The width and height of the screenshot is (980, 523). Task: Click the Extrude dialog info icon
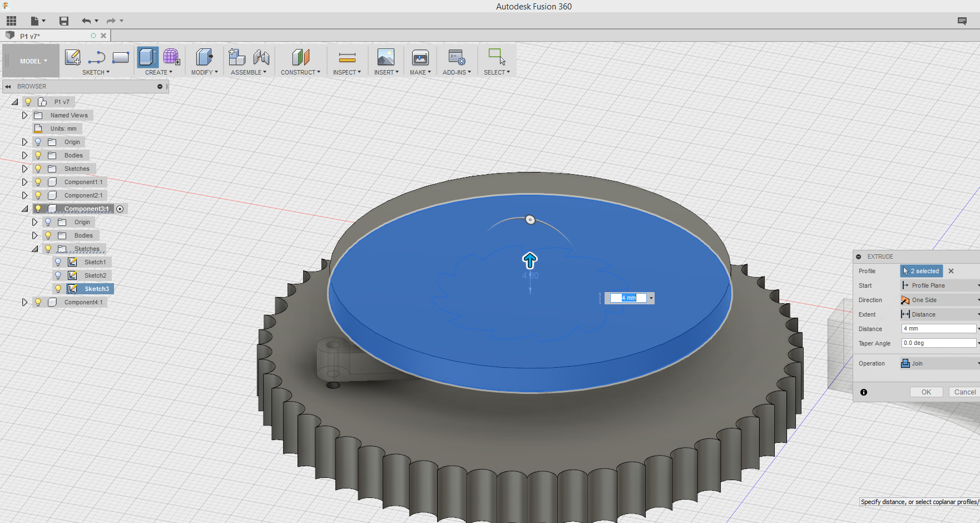(864, 392)
